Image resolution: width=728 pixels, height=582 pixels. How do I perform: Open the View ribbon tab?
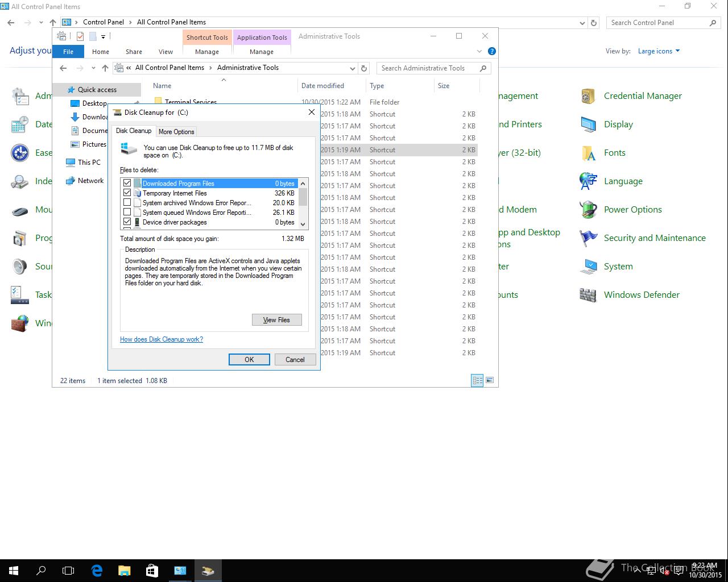coord(166,52)
